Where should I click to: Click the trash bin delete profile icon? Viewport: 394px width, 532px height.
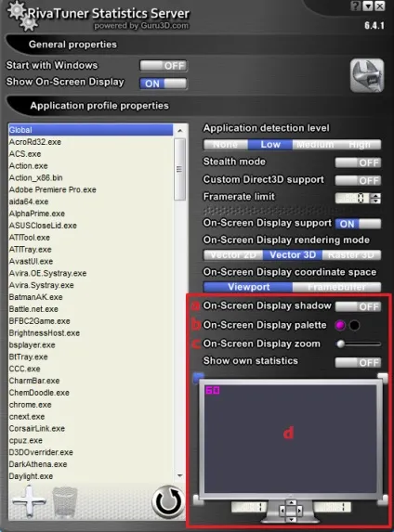click(x=64, y=501)
